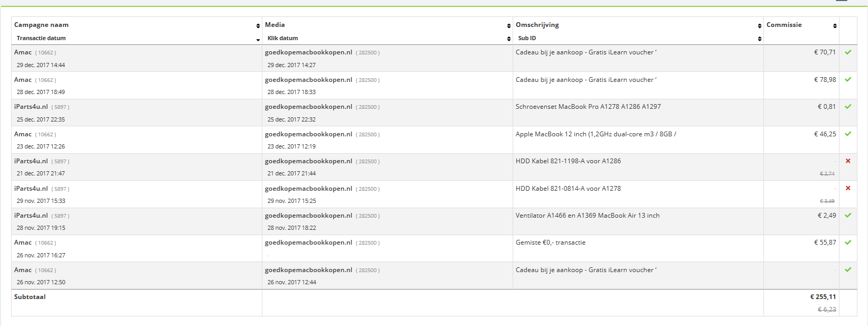Click the green check for €70,71 commission
Screen dimensions: 868x326
coord(848,52)
